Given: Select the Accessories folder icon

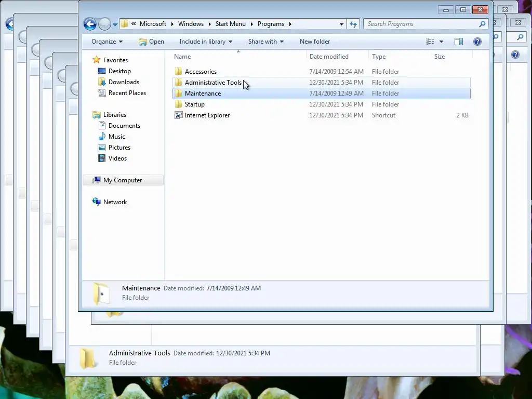Looking at the screenshot, I should [x=179, y=71].
